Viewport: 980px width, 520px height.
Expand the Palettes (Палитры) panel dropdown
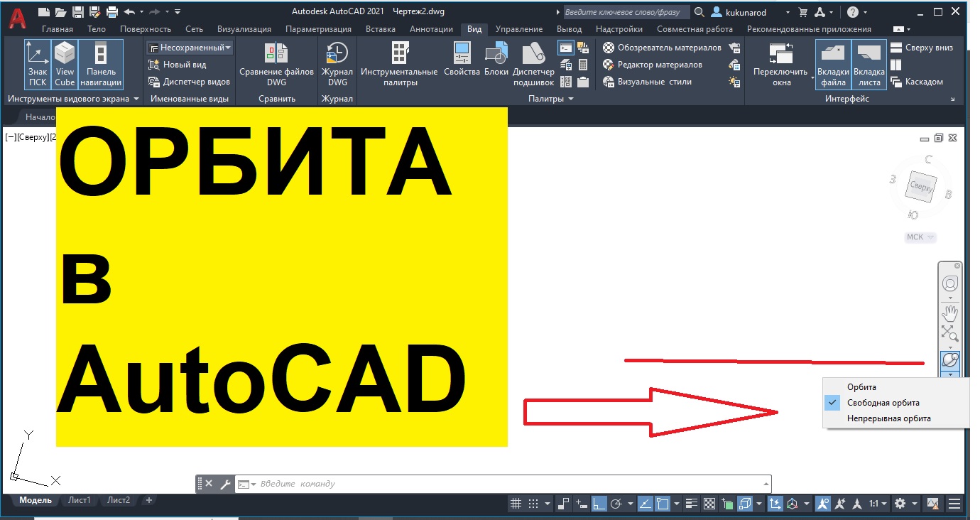pyautogui.click(x=551, y=99)
